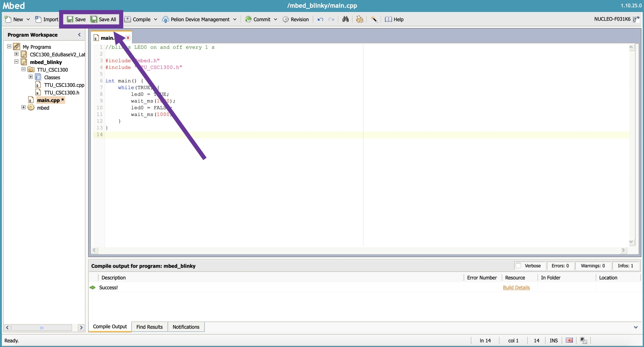Click the undo arrow icon

pyautogui.click(x=320, y=19)
